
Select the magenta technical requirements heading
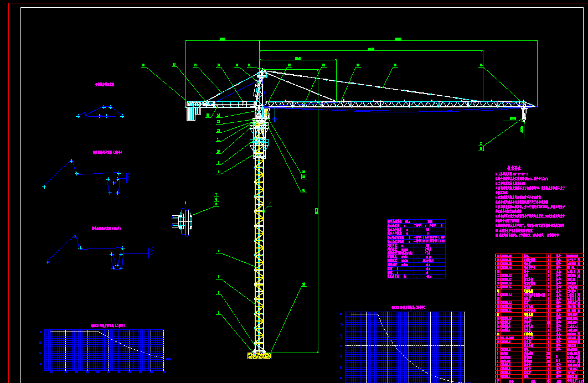[x=514, y=168]
